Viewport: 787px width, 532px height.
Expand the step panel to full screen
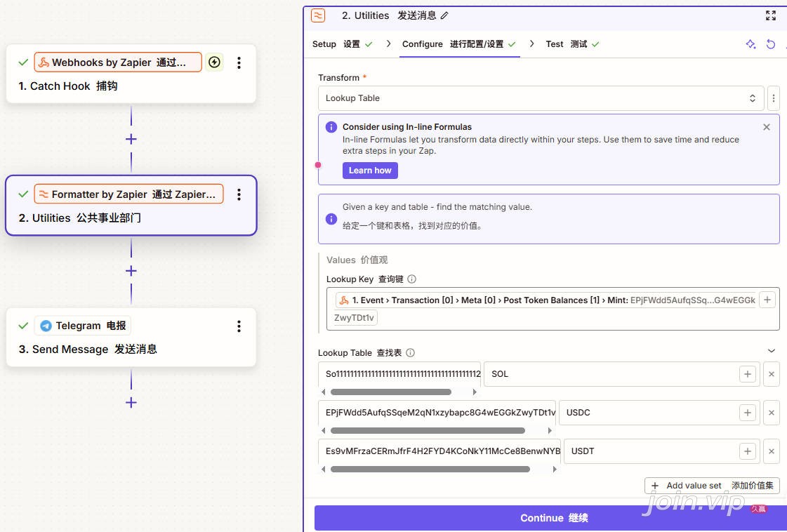(x=770, y=15)
